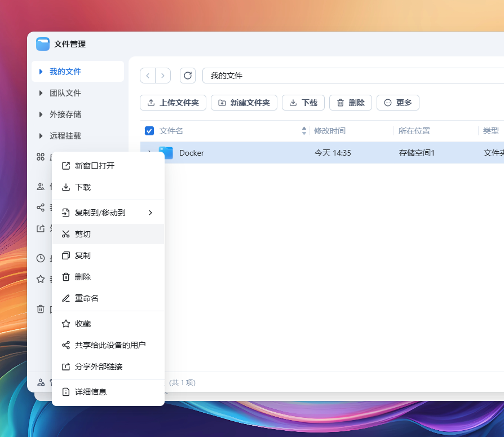Click the forward navigation arrow
Screen dimensions: 504x437
[163, 76]
